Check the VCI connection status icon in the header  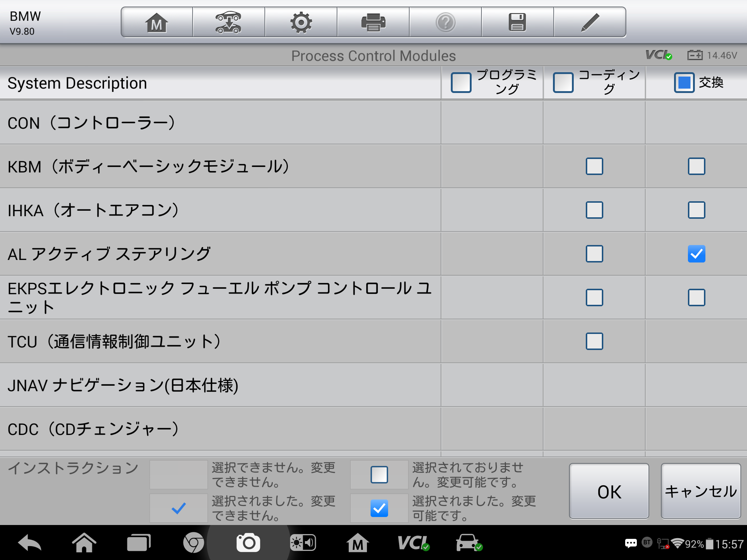point(659,55)
